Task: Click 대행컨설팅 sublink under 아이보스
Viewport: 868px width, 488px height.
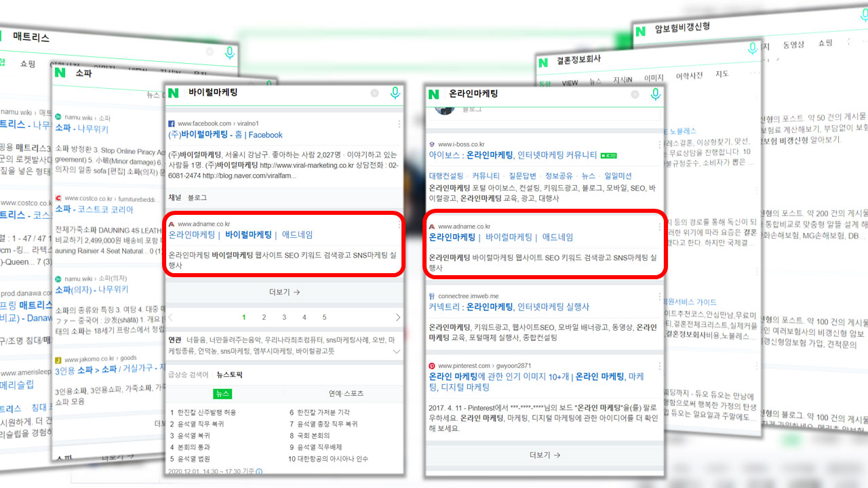Action: tap(446, 176)
